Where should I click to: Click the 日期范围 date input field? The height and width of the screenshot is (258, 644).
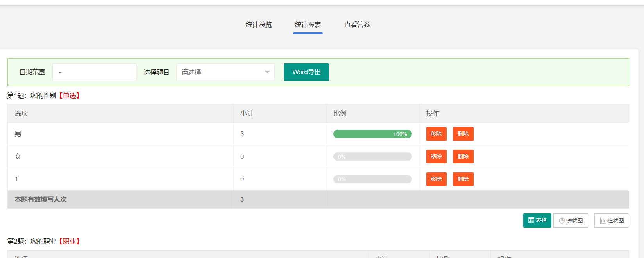coord(94,72)
